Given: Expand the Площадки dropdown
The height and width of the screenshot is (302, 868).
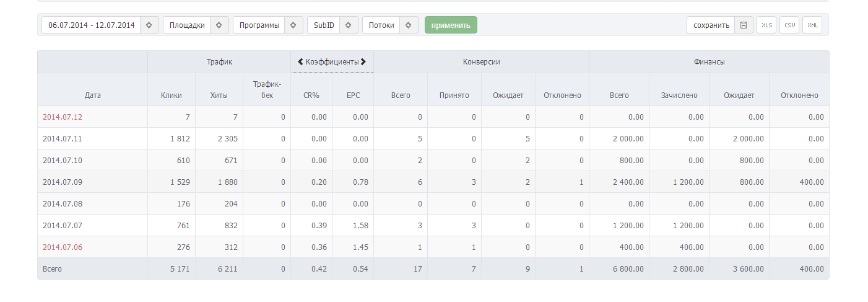Looking at the screenshot, I should pos(219,25).
